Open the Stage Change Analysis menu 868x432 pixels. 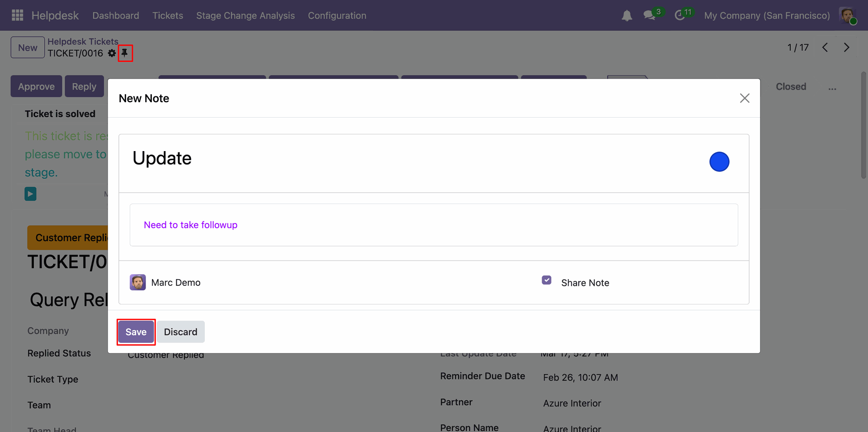[x=245, y=16]
